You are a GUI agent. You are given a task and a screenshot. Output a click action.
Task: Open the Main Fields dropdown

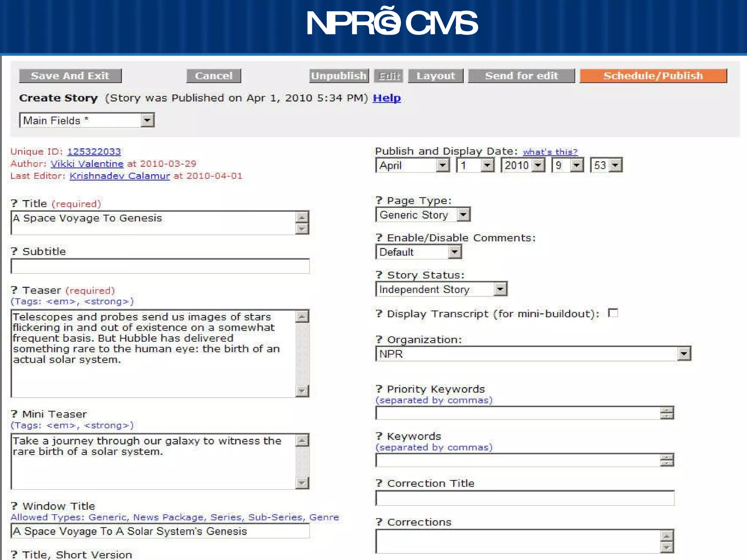[147, 120]
